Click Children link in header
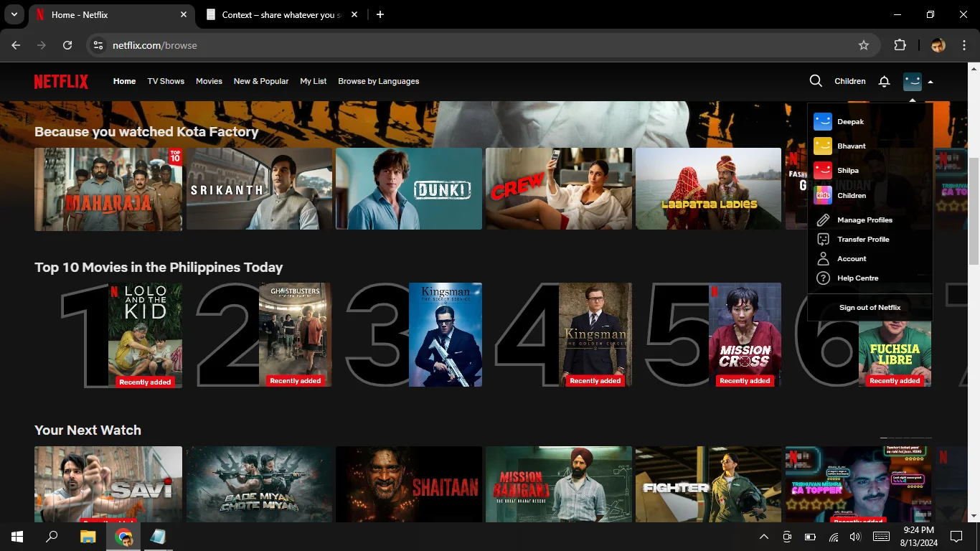 [x=850, y=81]
